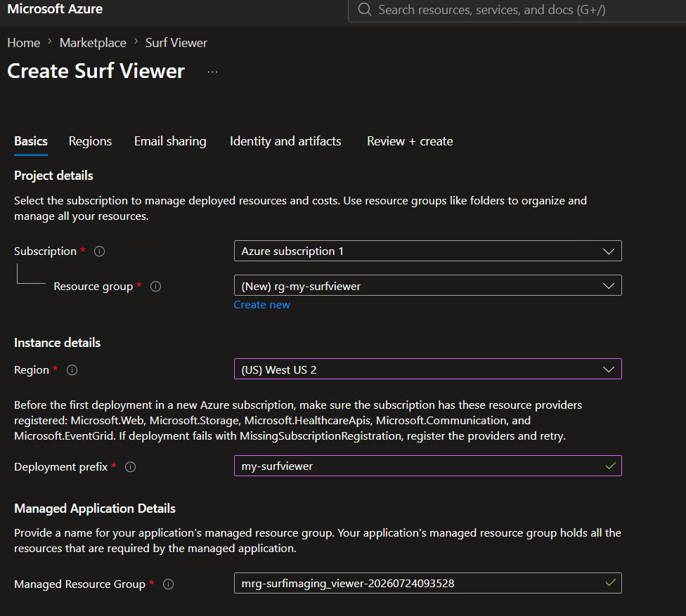Viewport: 686px width, 616px height.
Task: Open the Azure subscription 1 combo box
Action: [x=428, y=251]
